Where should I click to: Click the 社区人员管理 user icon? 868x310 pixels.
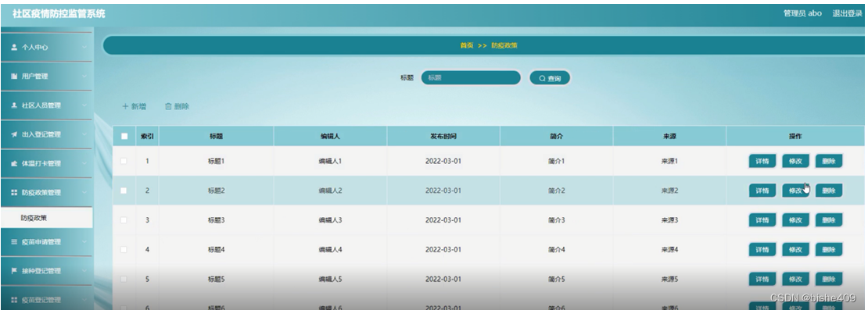[14, 105]
